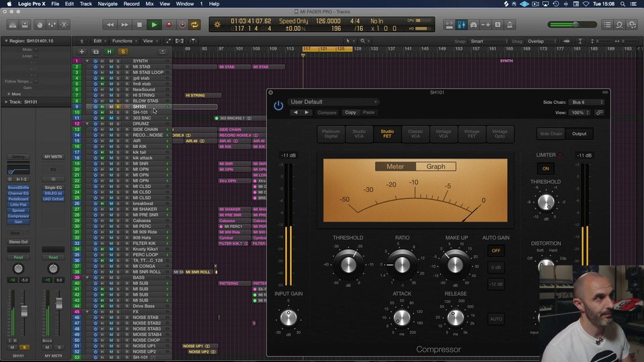Select the Side Chain view button
The width and height of the screenshot is (644, 362).
point(551,134)
